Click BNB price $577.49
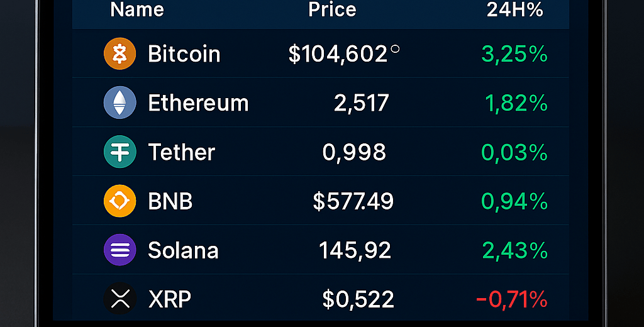This screenshot has height=327, width=644. coord(353,201)
